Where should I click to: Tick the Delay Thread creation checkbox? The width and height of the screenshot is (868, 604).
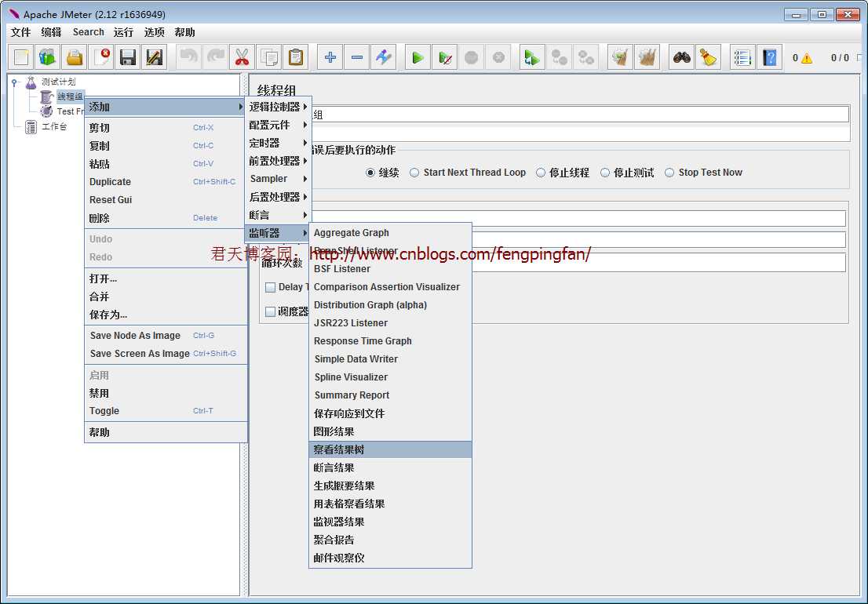coord(270,287)
